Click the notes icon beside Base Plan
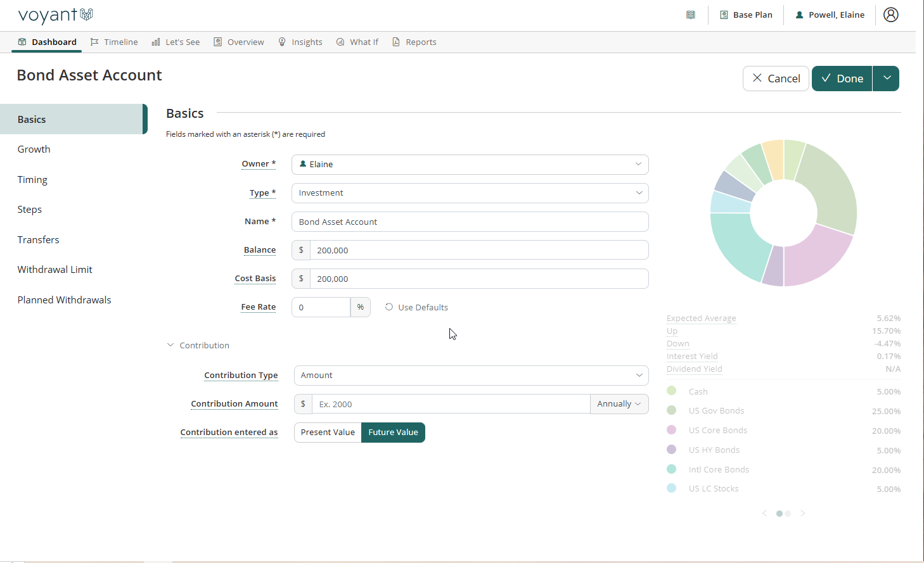The image size is (924, 563). pos(691,15)
